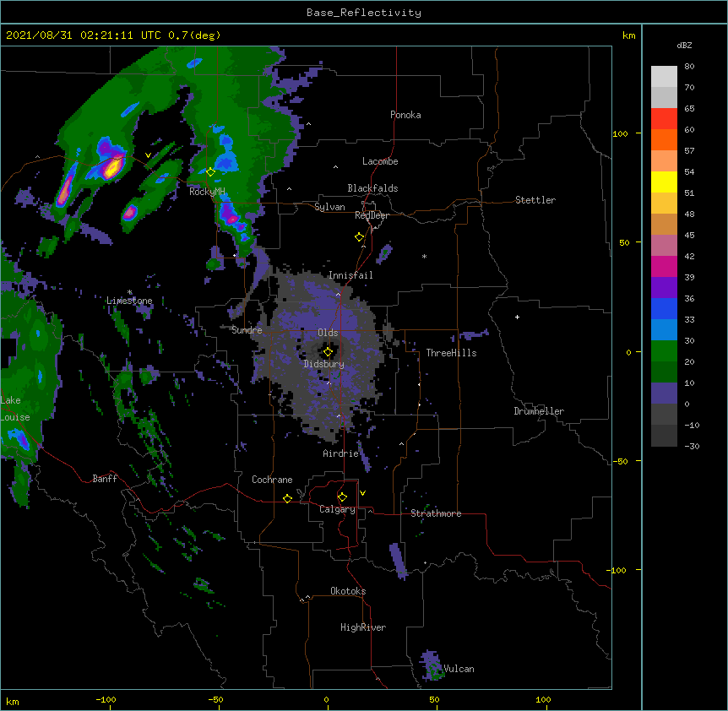Screen dimensions: 728x711
Task: Click the dBZ legend heading
Action: (684, 46)
